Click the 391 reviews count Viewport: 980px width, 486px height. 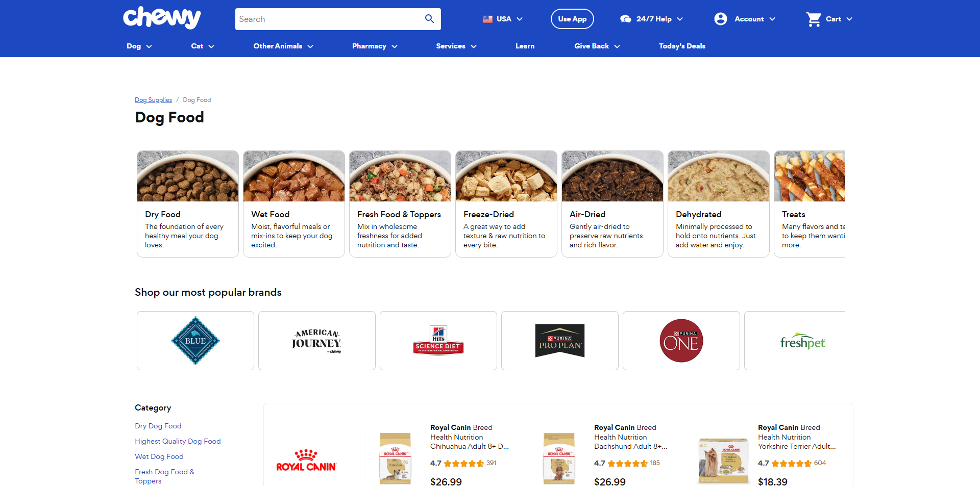tap(491, 463)
